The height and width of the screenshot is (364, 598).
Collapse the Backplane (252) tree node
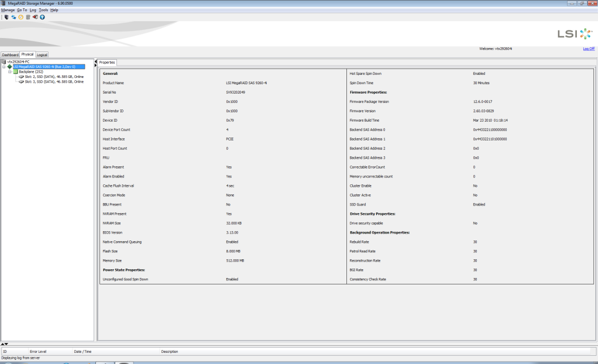pos(10,72)
